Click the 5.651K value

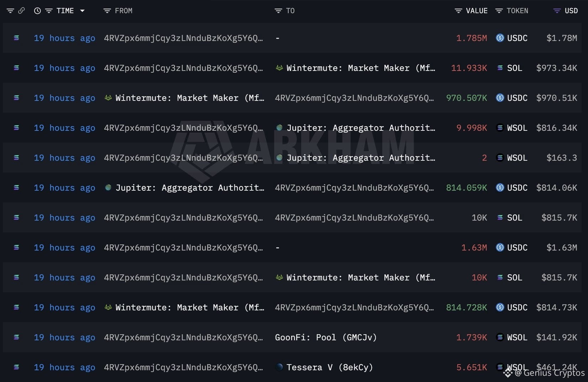pos(472,367)
